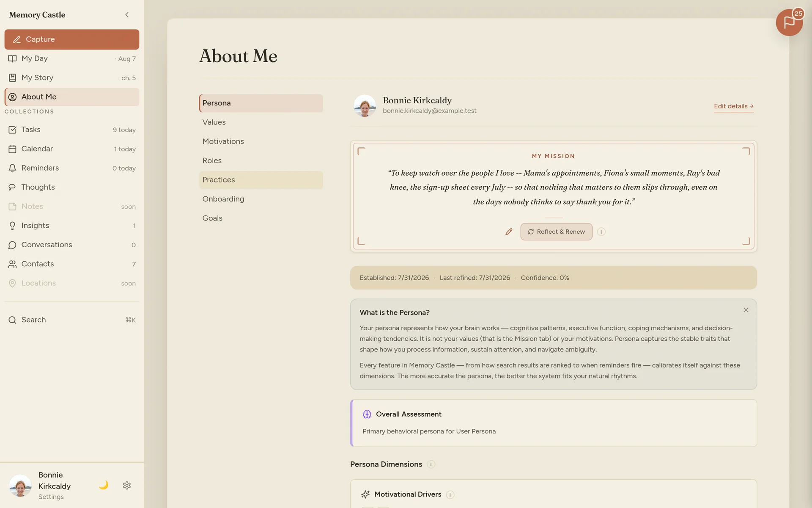Select the Roles tab

pos(261,161)
